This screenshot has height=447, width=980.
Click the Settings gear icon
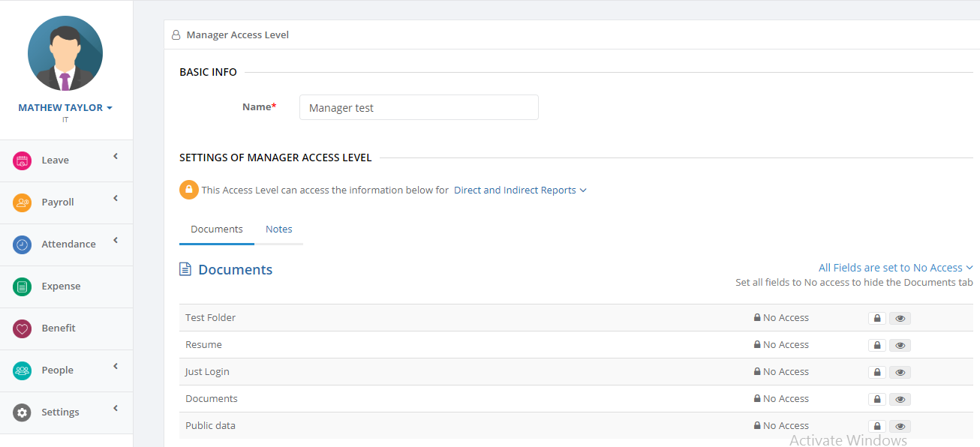pos(23,412)
